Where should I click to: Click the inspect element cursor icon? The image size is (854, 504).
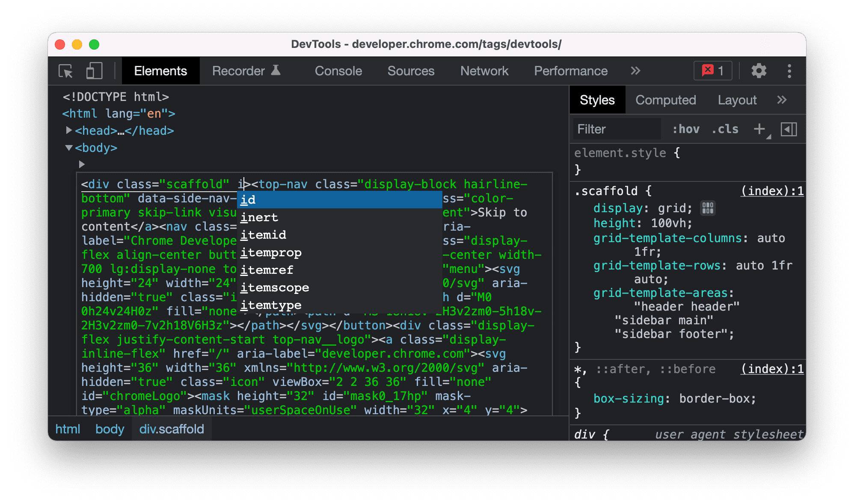(65, 70)
